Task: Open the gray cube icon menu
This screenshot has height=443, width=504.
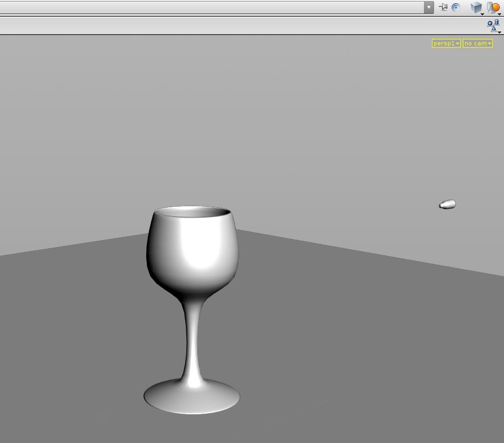Action: point(477,7)
